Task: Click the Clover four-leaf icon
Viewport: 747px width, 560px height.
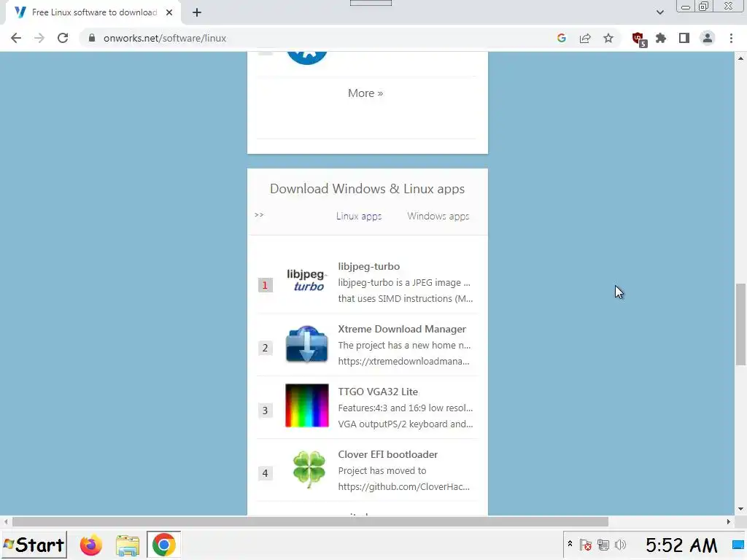Action: [309, 470]
